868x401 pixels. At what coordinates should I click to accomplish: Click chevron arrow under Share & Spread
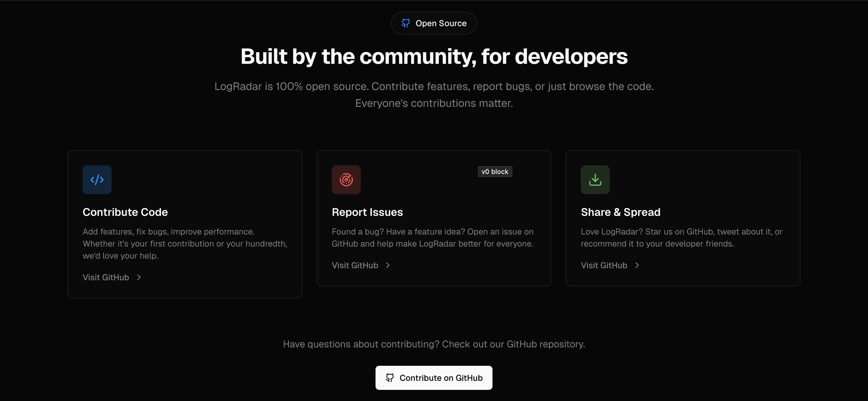click(637, 265)
